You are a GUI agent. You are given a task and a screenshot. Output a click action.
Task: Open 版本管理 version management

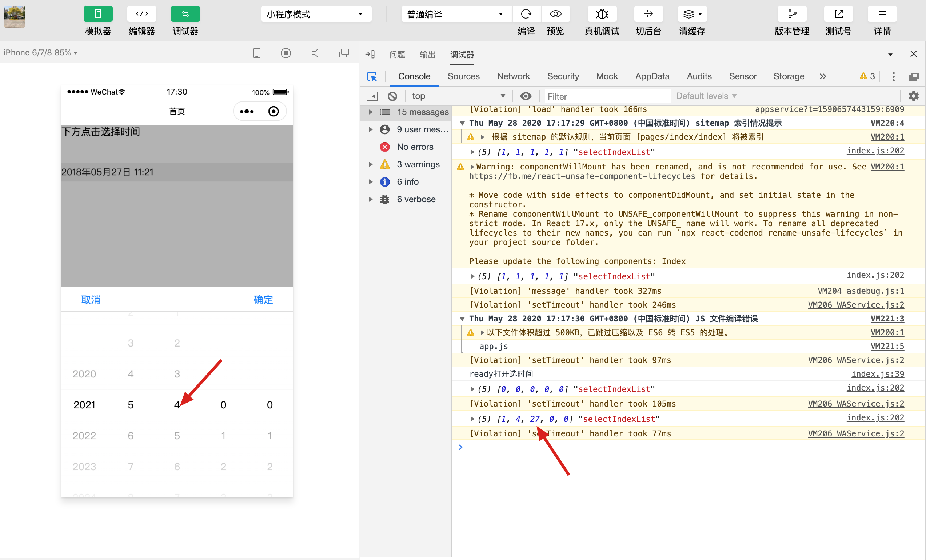pyautogui.click(x=791, y=14)
